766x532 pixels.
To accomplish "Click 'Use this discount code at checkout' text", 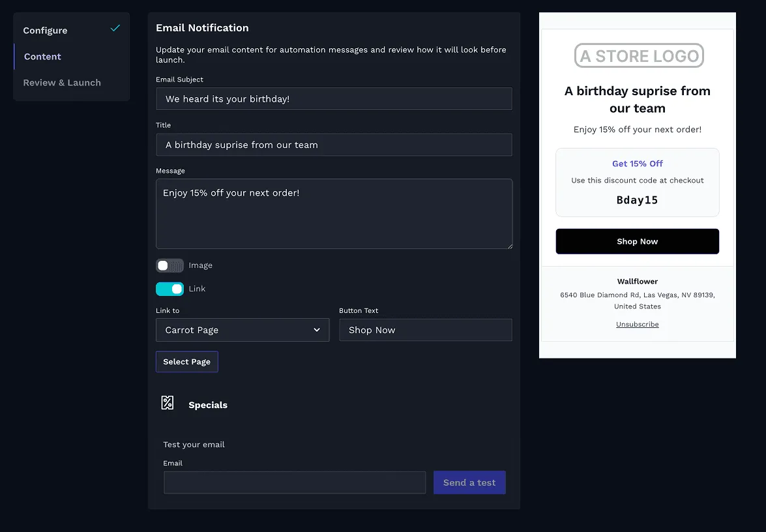I will click(637, 180).
